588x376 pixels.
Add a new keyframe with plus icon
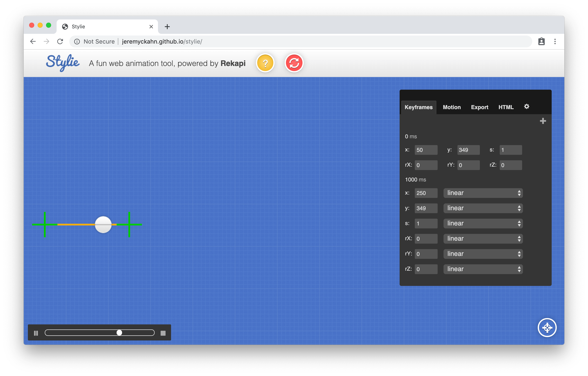543,121
